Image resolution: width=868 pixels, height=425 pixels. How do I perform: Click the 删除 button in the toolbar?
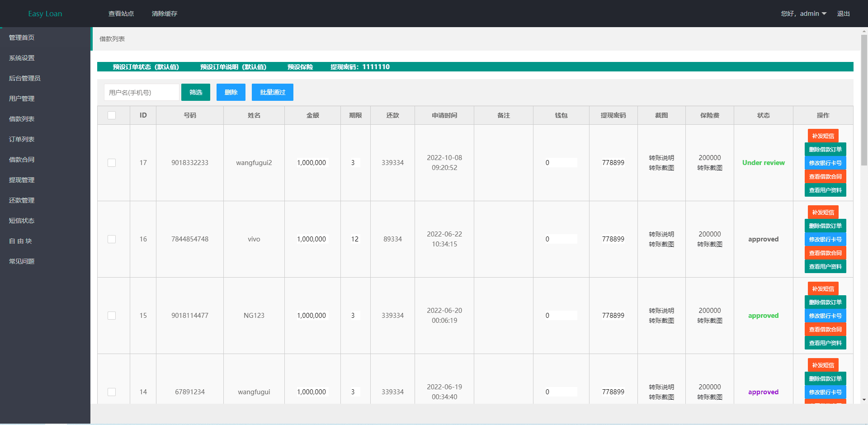coord(231,92)
